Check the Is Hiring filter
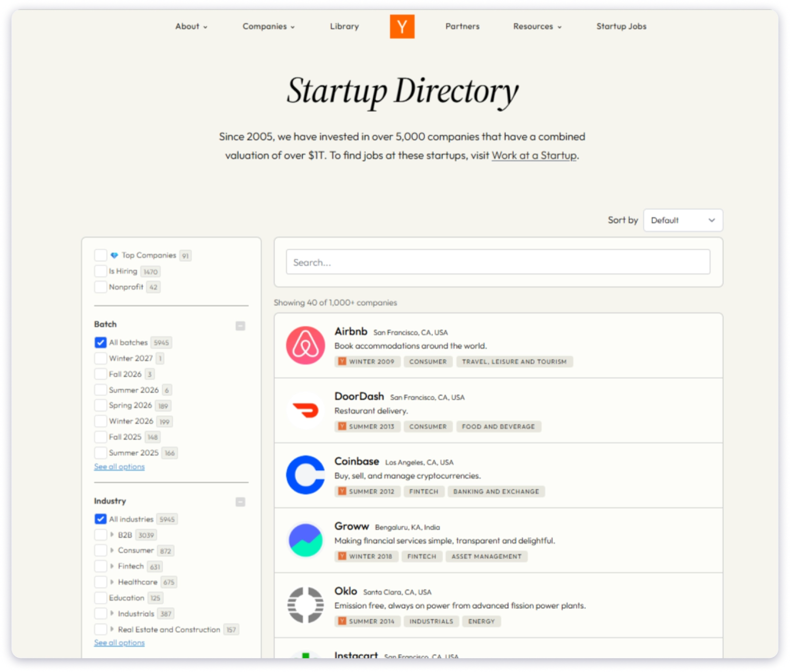This screenshot has width=790, height=672. point(101,271)
